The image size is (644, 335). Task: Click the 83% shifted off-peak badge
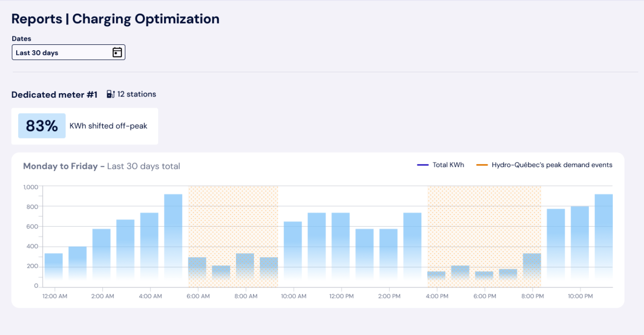coord(42,126)
